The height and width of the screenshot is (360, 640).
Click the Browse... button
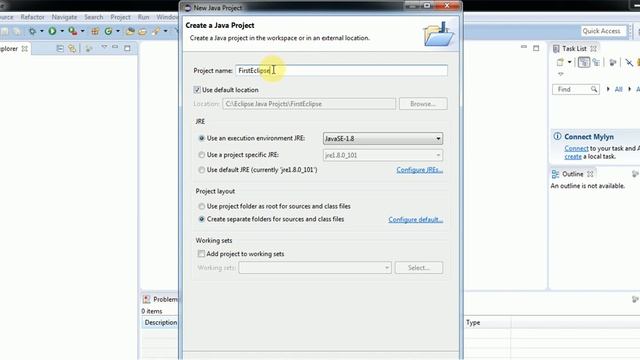(423, 104)
